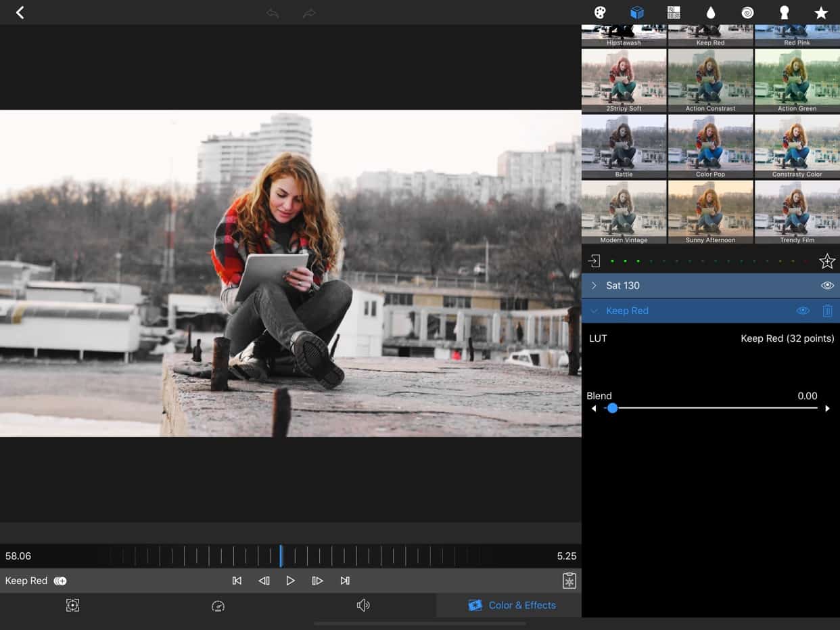Toggle visibility eye for Keep Red effect
The height and width of the screenshot is (630, 840).
(803, 311)
